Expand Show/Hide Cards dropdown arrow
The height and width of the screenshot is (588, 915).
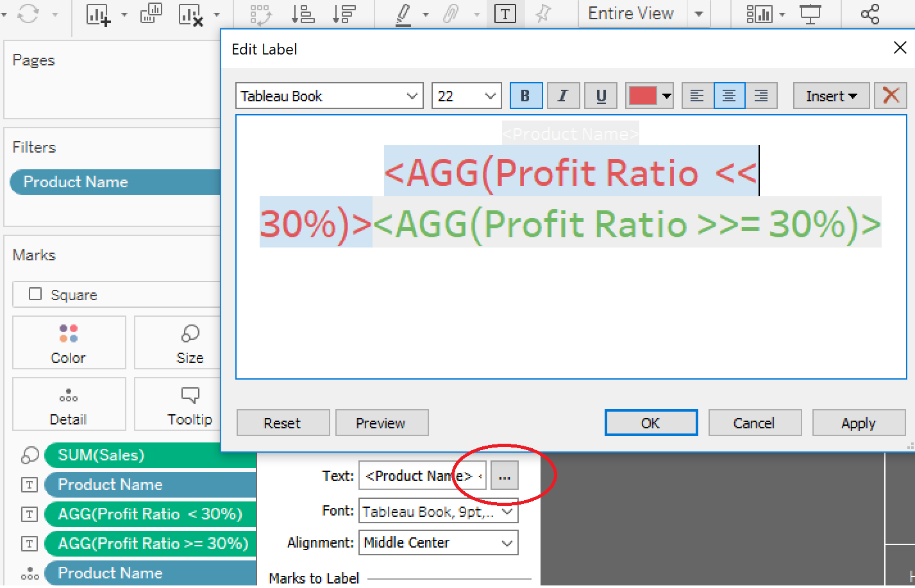click(782, 14)
